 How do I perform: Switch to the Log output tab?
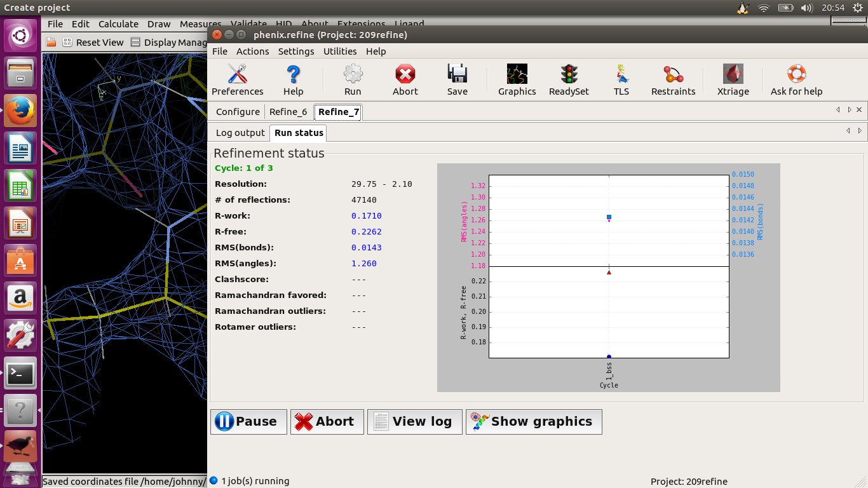[240, 133]
